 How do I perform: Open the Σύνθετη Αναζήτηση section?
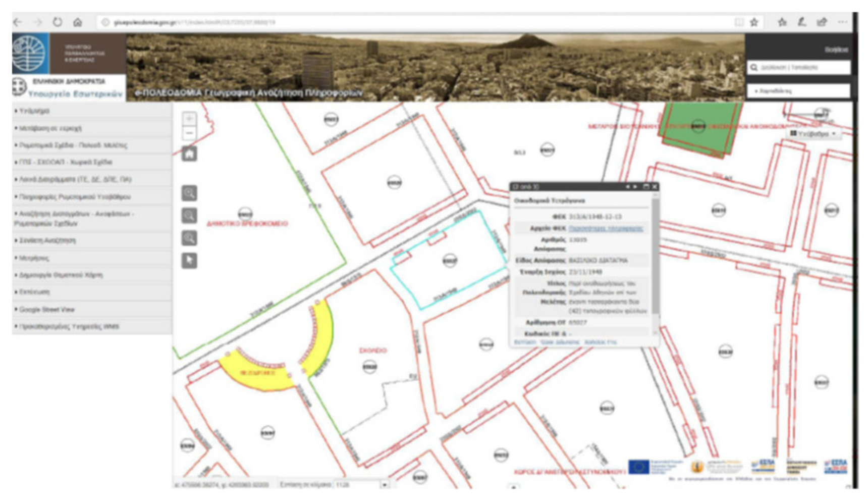coord(47,240)
